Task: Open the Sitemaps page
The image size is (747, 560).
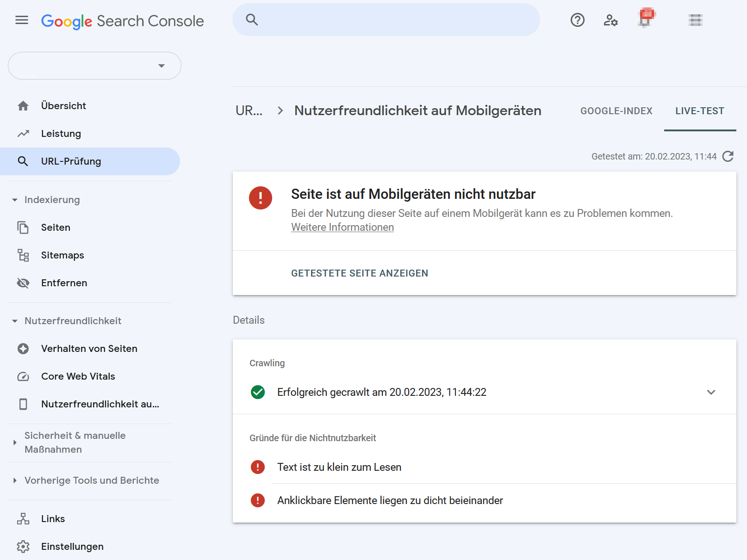Action: pos(62,255)
